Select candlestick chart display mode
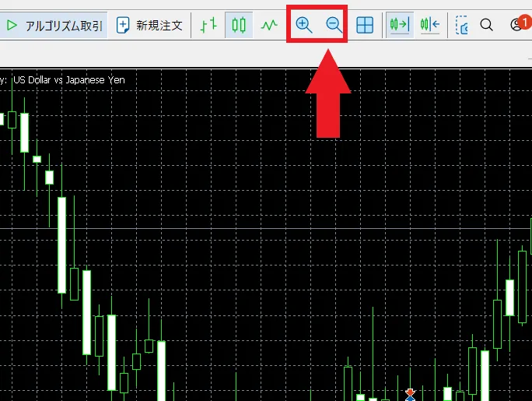 (x=239, y=25)
